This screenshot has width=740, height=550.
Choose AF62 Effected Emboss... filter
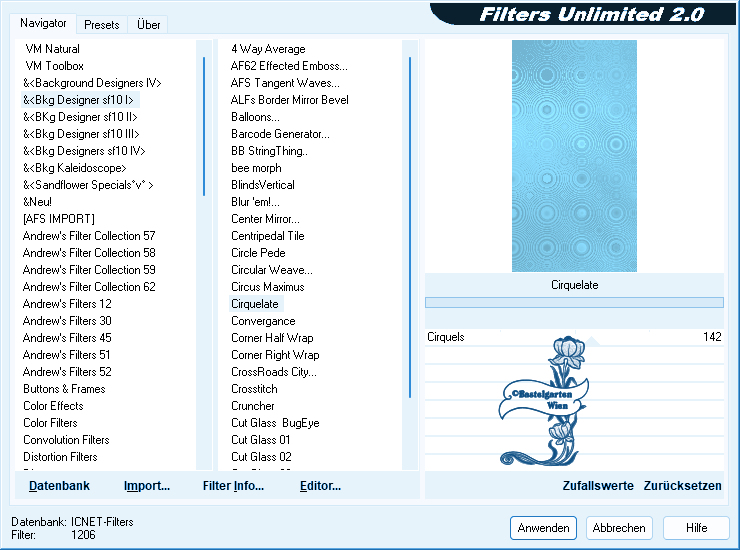pyautogui.click(x=289, y=66)
